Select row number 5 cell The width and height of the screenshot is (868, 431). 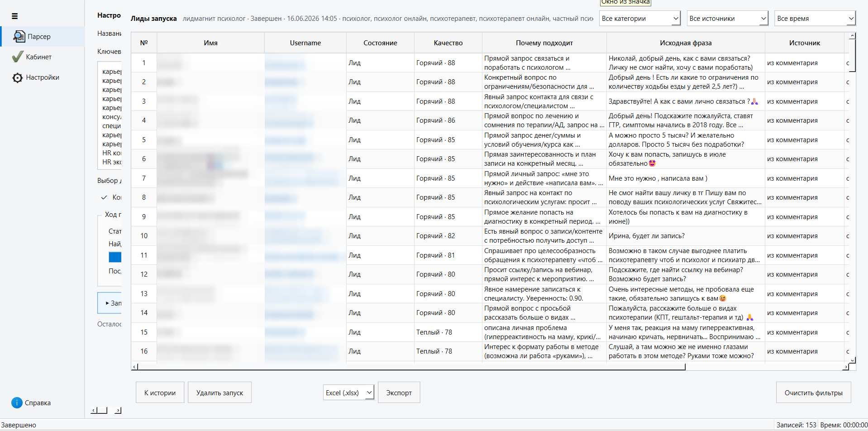point(144,139)
